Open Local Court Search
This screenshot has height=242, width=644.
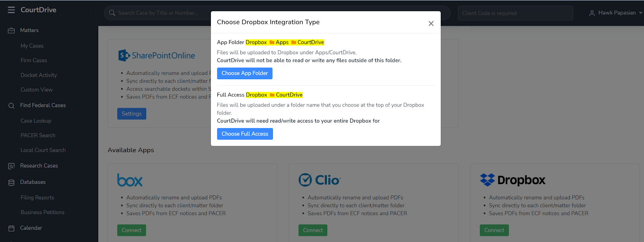[43, 150]
